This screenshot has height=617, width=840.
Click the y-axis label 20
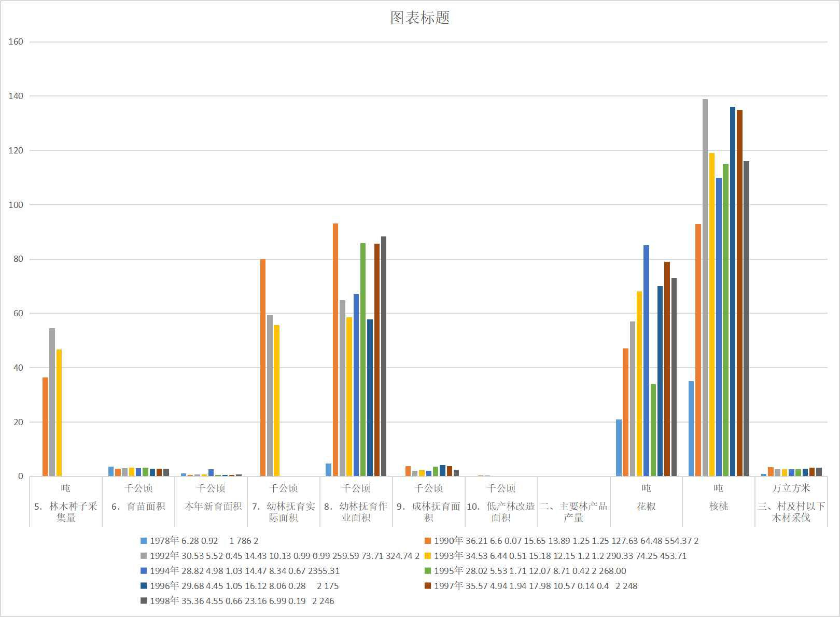tap(18, 422)
